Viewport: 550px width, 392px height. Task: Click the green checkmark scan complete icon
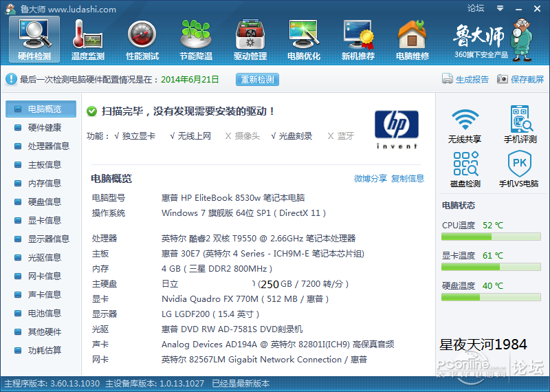coord(92,111)
